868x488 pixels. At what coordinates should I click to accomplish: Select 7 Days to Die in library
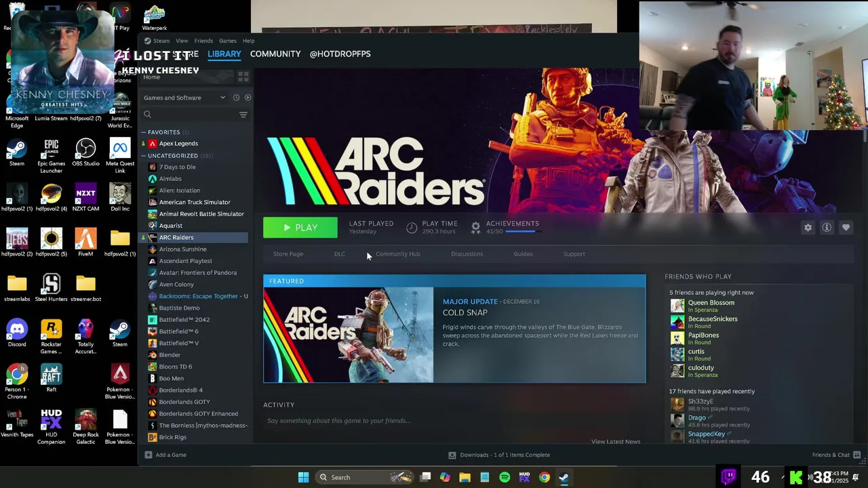178,167
